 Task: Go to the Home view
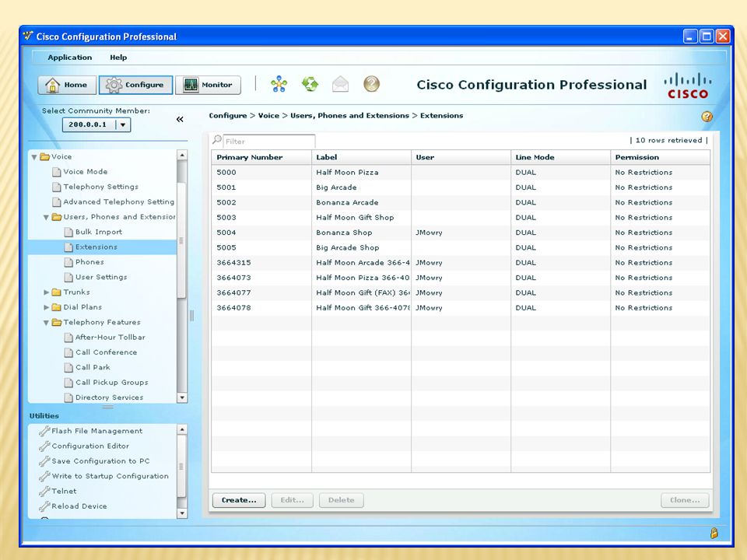pyautogui.click(x=67, y=85)
